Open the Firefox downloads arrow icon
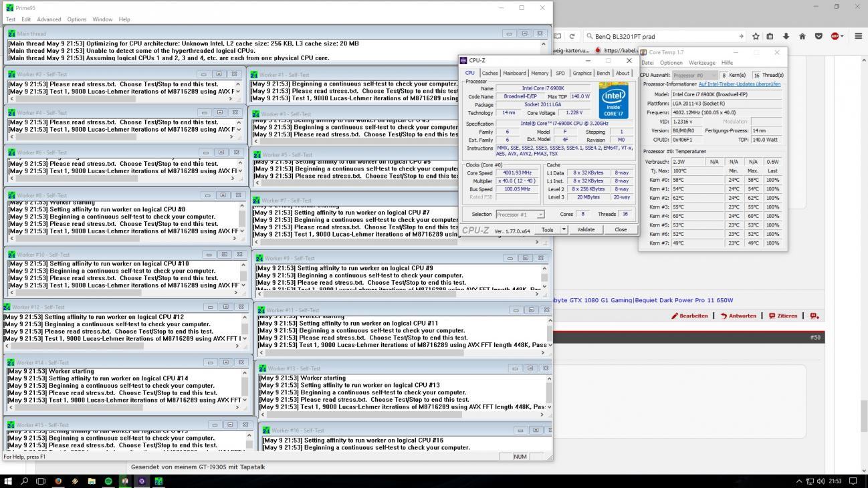 786,37
